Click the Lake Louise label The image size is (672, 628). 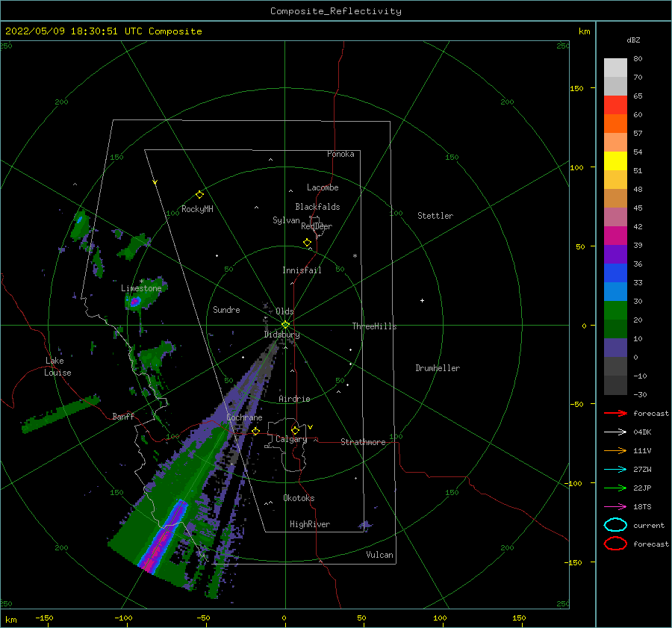click(57, 367)
